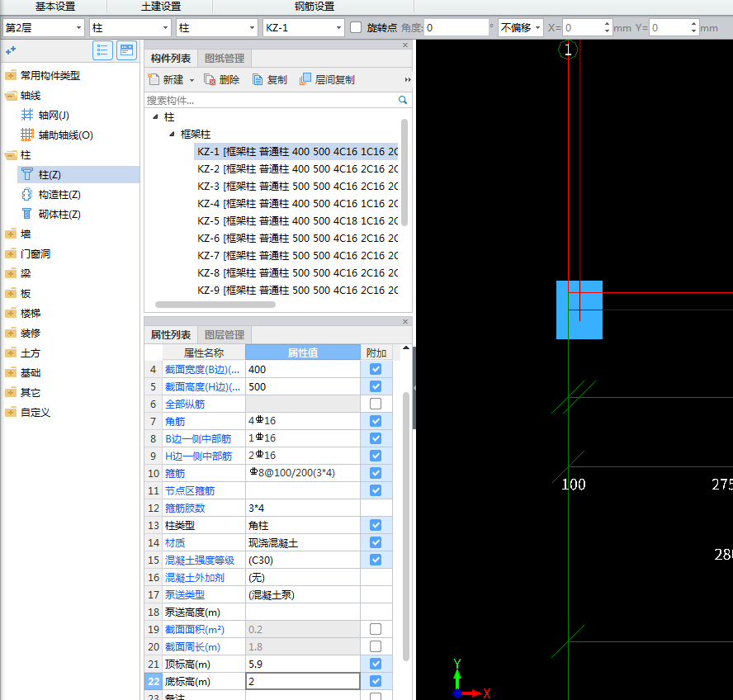733x700 pixels.
Task: Click the search magnifier icon
Action: click(403, 100)
